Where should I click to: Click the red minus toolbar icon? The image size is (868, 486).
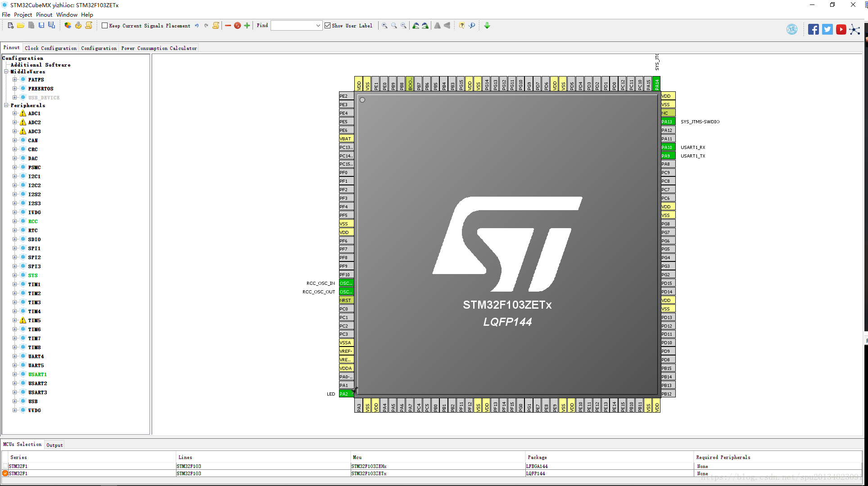[x=228, y=26]
